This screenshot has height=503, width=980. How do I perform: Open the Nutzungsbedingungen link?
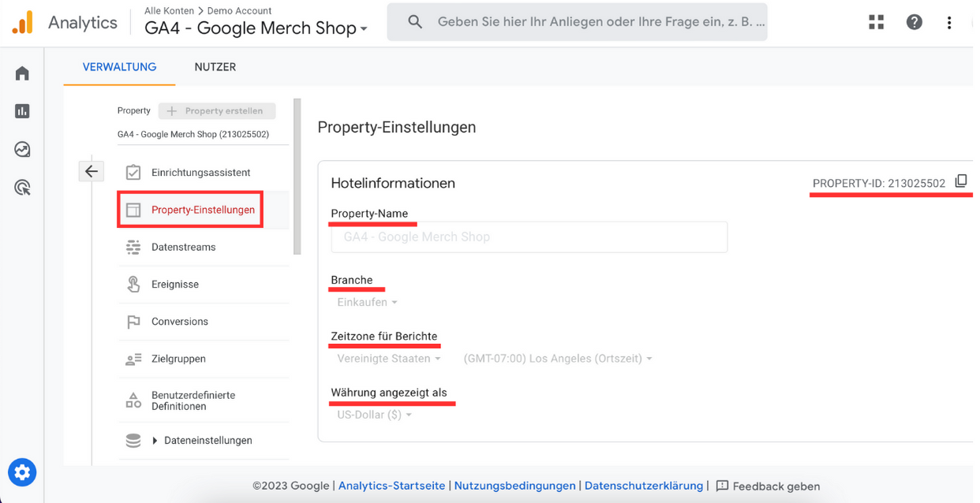514,486
